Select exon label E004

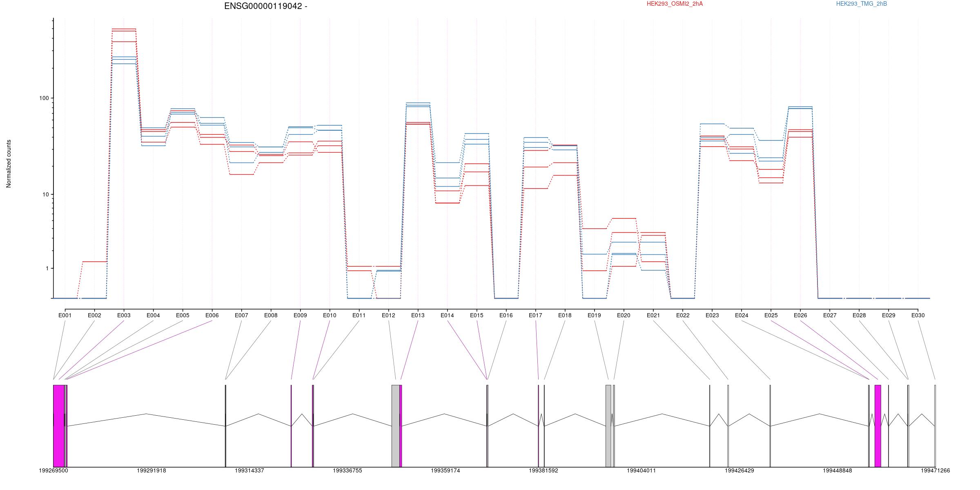(x=153, y=315)
